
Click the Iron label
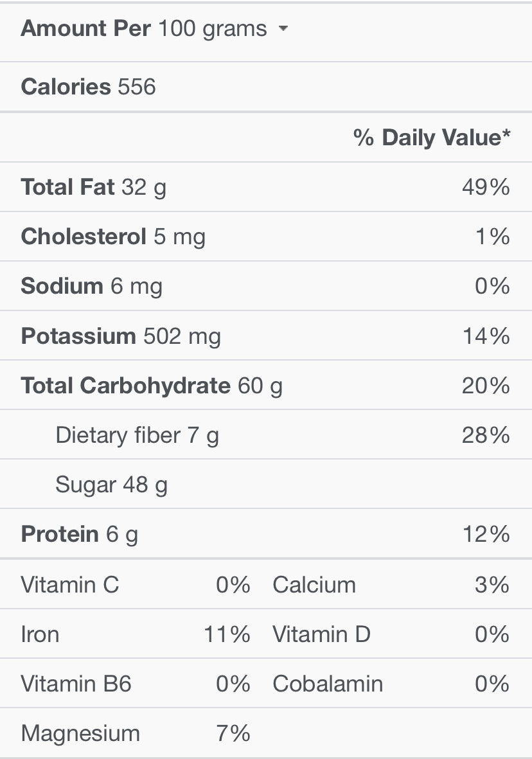click(40, 634)
